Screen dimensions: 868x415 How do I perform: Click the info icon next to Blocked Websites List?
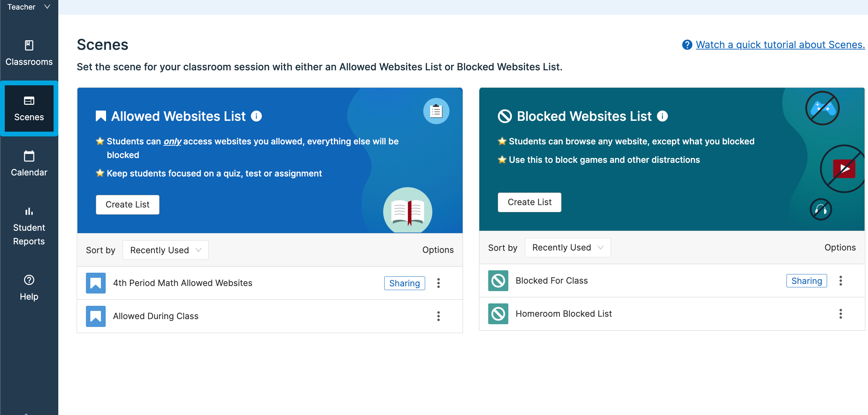tap(662, 116)
